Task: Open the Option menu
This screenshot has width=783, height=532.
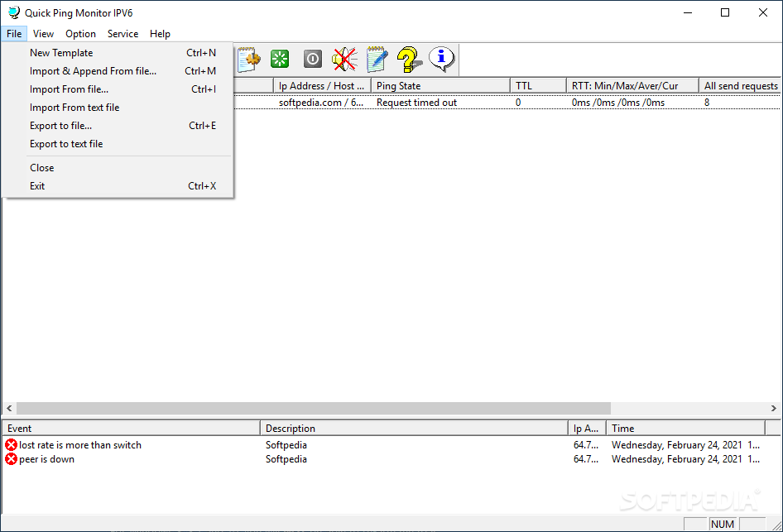Action: pos(80,33)
